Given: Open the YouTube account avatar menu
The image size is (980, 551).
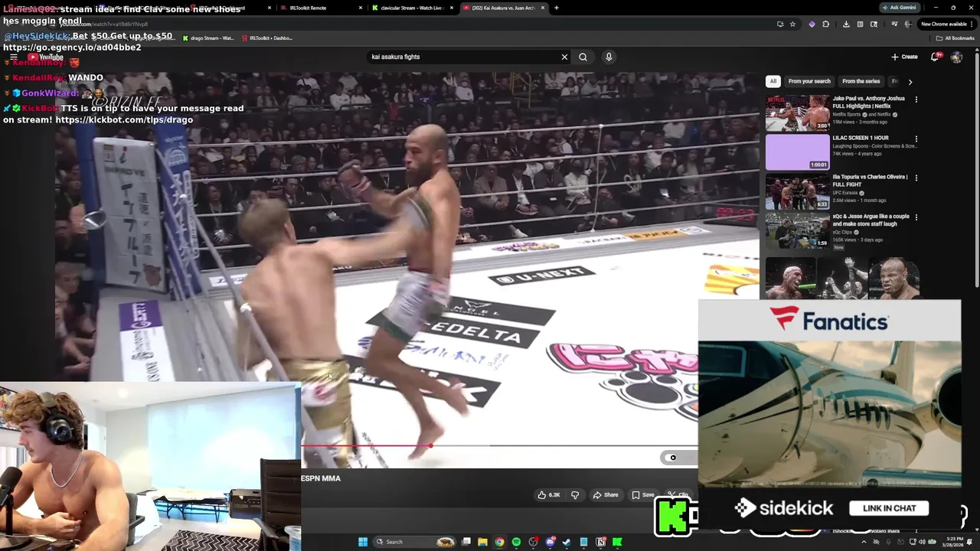Looking at the screenshot, I should pyautogui.click(x=956, y=57).
